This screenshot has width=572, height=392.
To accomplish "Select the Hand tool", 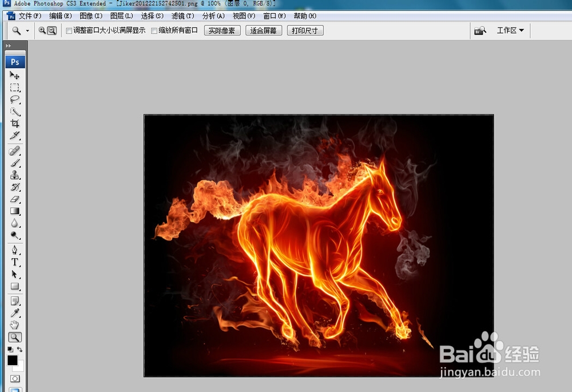I will 15,325.
